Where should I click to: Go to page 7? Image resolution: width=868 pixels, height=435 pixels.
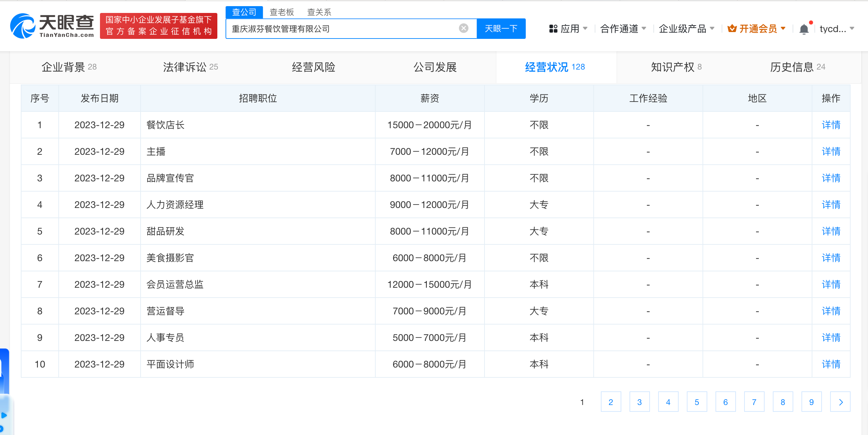754,402
